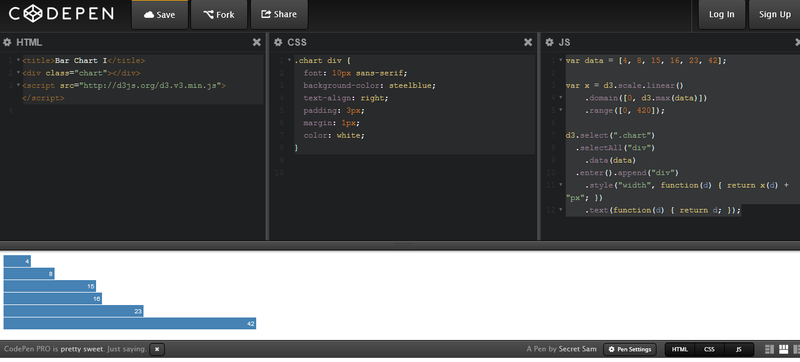The height and width of the screenshot is (362, 800).
Task: Close the CSS editor panel
Action: [528, 42]
